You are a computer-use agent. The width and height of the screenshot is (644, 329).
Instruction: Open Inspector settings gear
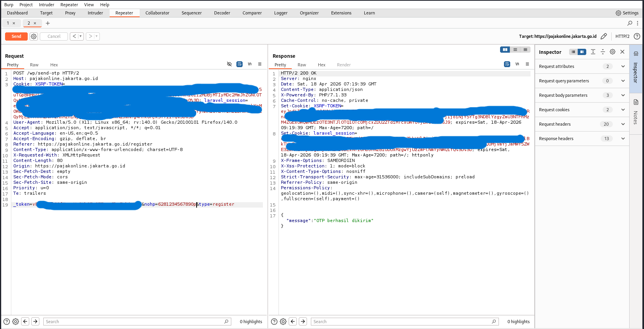click(612, 52)
